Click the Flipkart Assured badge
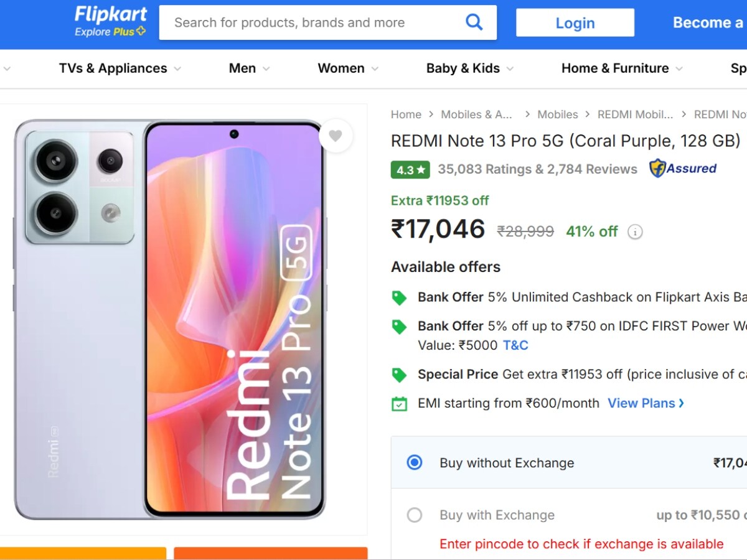747x560 pixels. (x=683, y=169)
